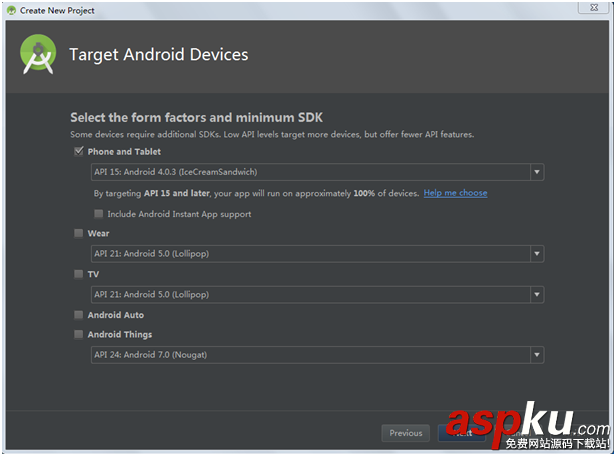This screenshot has height=456, width=616.
Task: Click Select the form factors and minimum SDK heading
Action: [196, 117]
